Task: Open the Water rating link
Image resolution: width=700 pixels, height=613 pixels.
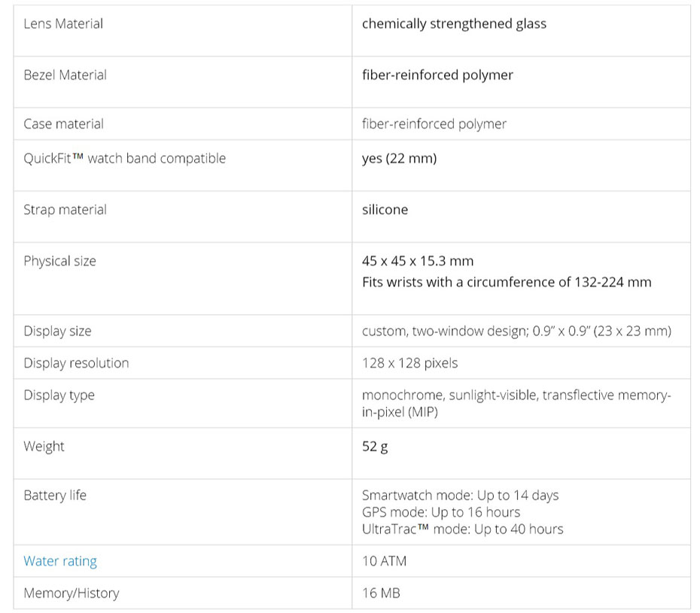Action: [x=59, y=561]
